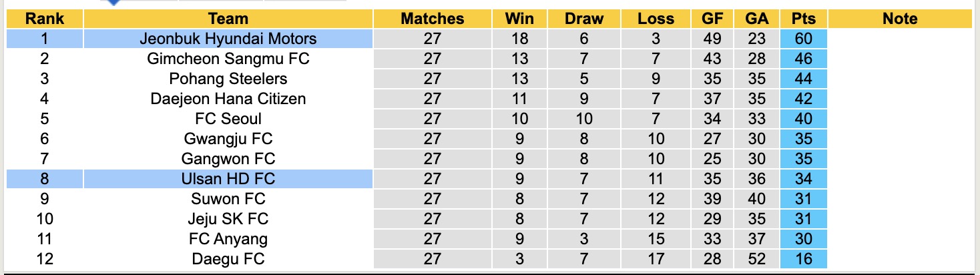This screenshot has width=980, height=275.
Task: Click the Rank column header
Action: click(45, 19)
